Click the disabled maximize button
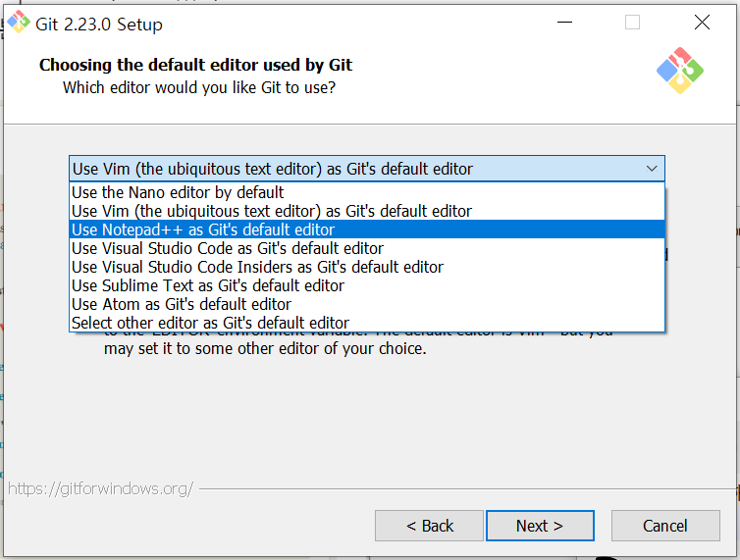This screenshot has width=740, height=560. (x=632, y=23)
